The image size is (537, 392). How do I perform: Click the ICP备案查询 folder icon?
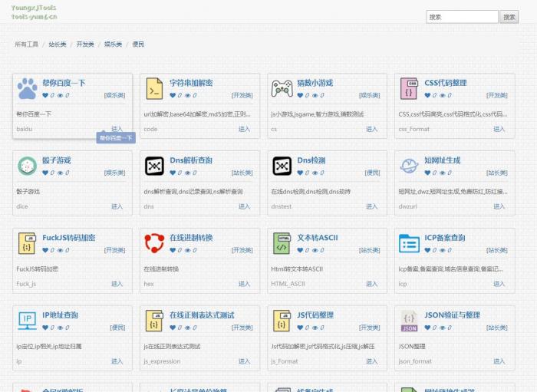409,243
